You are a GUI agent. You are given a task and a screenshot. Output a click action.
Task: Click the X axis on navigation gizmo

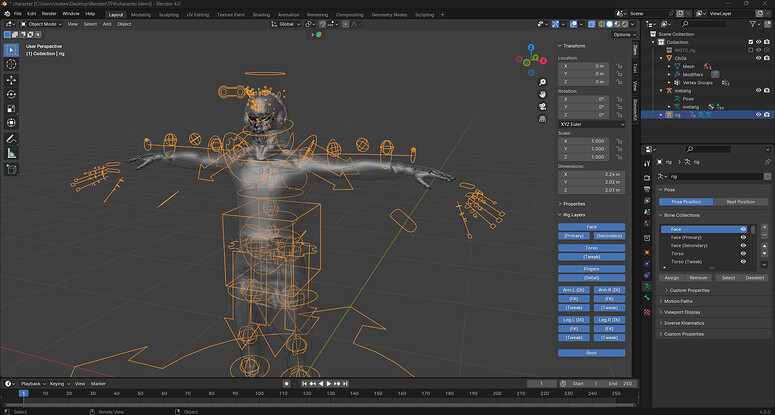click(x=543, y=61)
